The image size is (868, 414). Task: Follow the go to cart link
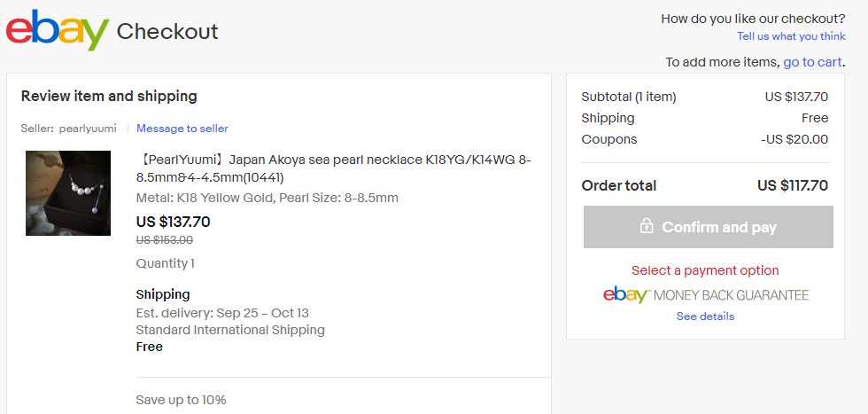click(812, 62)
